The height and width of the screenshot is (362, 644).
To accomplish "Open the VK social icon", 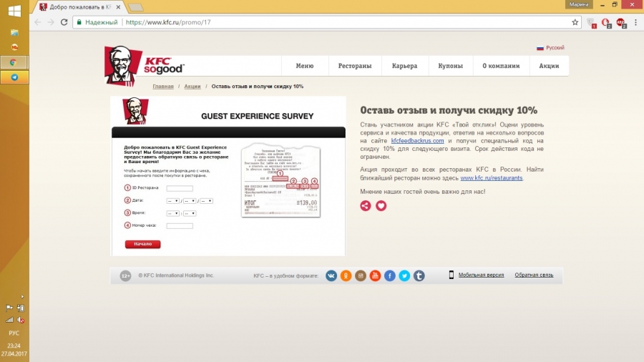I will pyautogui.click(x=331, y=276).
